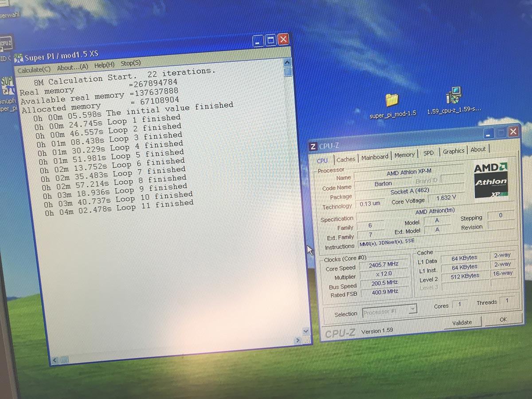Click the Cores count field
532x399 pixels.
[460, 305]
